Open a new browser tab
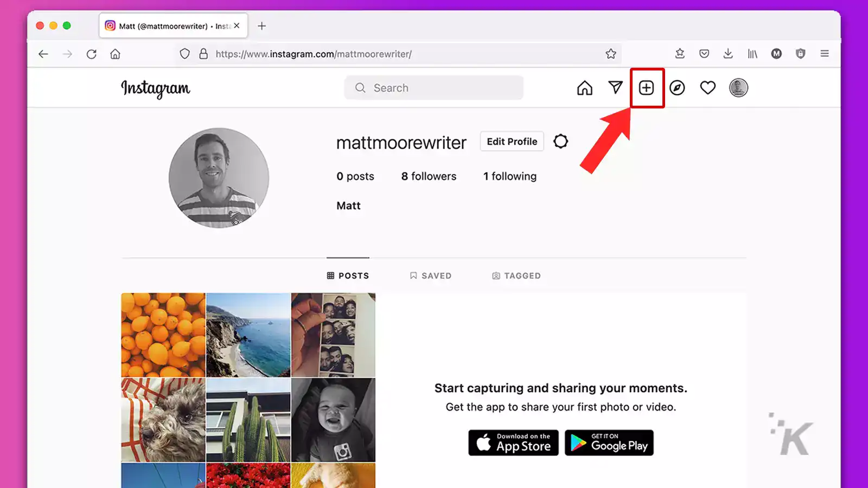Image resolution: width=868 pixels, height=488 pixels. (261, 25)
